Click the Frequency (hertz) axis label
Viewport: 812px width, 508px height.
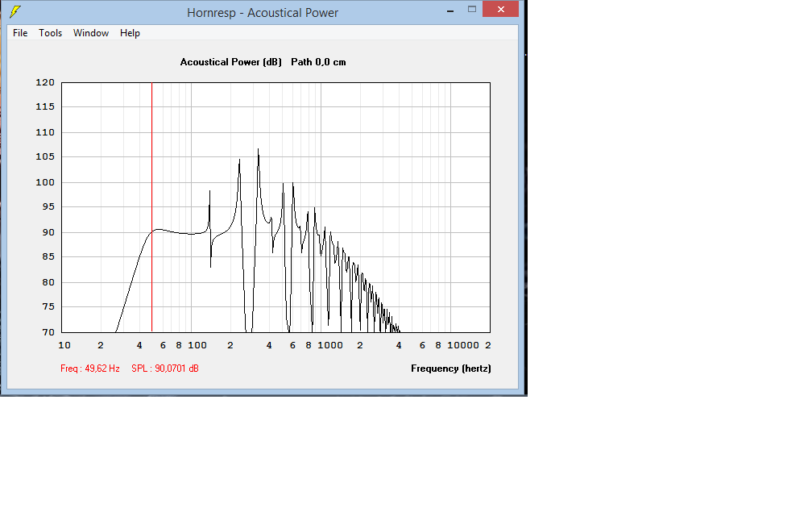451,369
